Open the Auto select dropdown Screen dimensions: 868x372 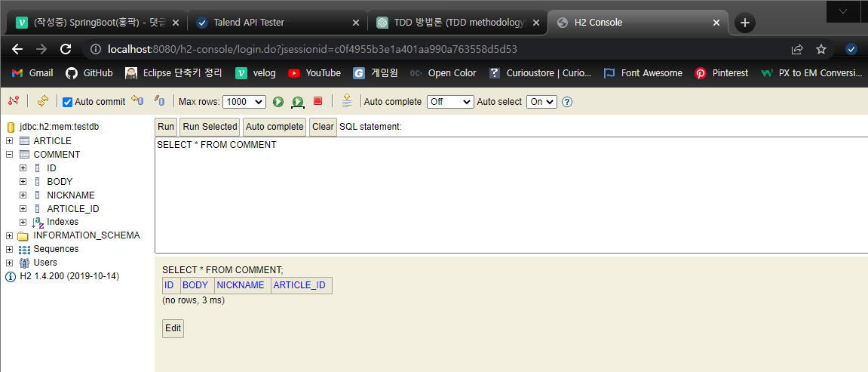pyautogui.click(x=541, y=102)
